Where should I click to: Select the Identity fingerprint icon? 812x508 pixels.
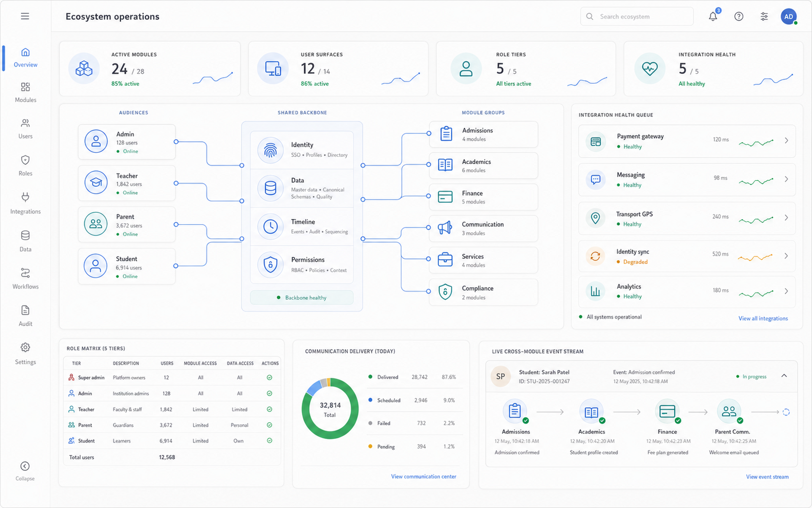coord(271,150)
